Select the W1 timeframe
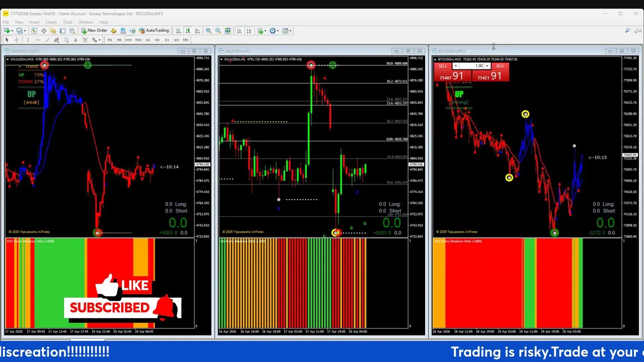 (x=176, y=40)
